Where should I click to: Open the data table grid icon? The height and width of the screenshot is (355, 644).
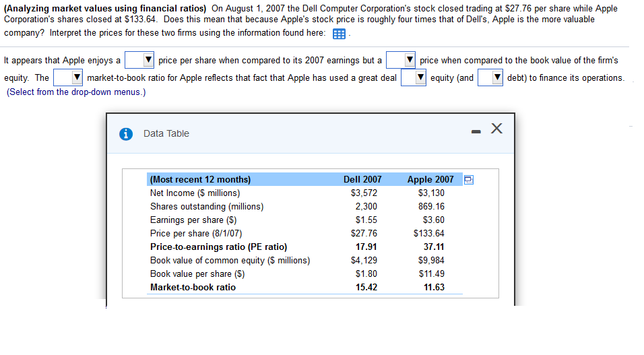point(339,34)
